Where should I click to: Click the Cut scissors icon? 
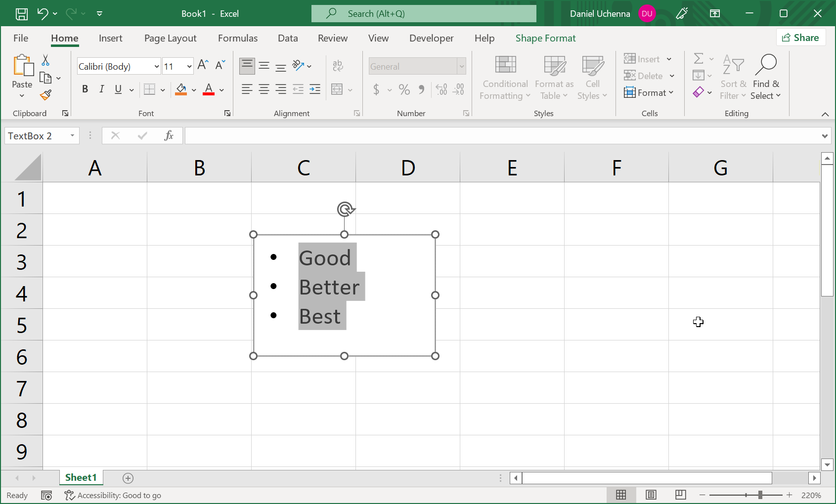[45, 60]
